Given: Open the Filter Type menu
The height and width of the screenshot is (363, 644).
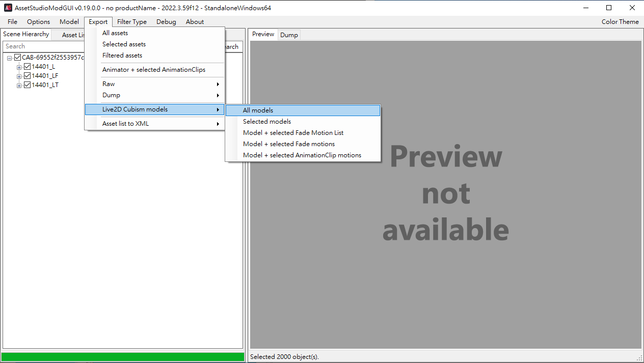Looking at the screenshot, I should tap(131, 22).
